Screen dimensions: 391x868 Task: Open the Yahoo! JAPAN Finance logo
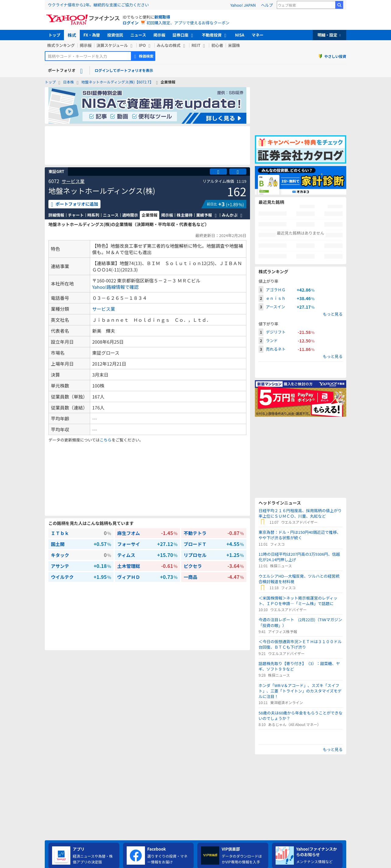[83, 19]
